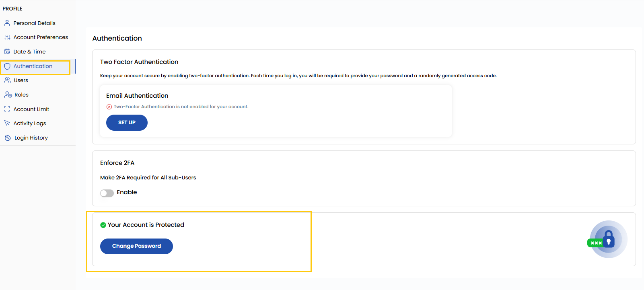Screen dimensions: 644x290
Task: Open the Users menu entry
Action: pos(21,80)
